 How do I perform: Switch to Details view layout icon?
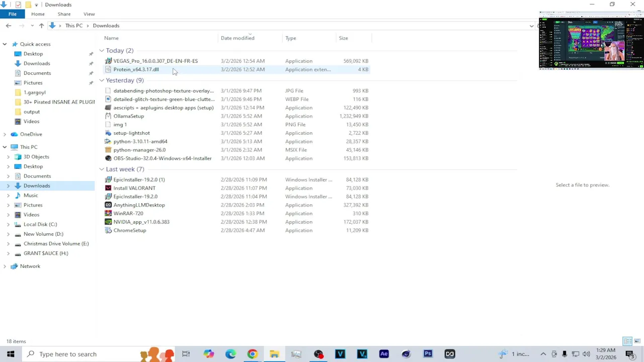tap(627, 341)
